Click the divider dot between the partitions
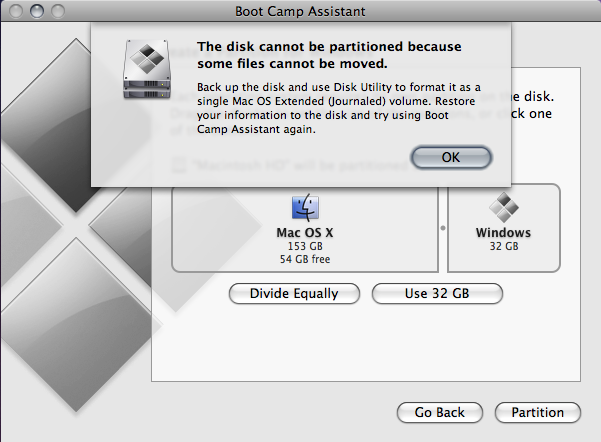Viewport: 601px width, 442px height. click(x=443, y=228)
